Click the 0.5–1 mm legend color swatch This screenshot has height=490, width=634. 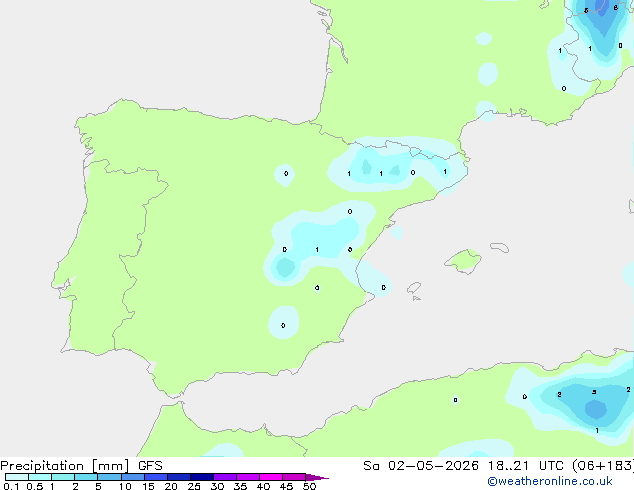40,477
